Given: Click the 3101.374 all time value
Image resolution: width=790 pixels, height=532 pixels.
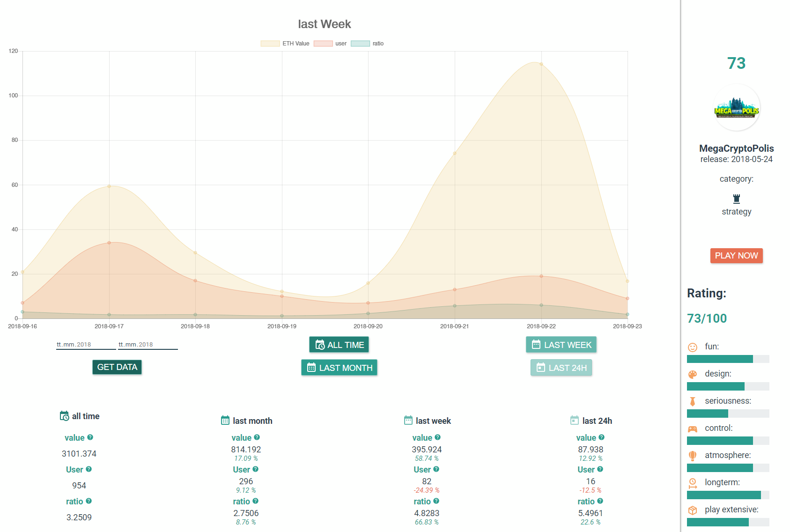Looking at the screenshot, I should click(79, 454).
